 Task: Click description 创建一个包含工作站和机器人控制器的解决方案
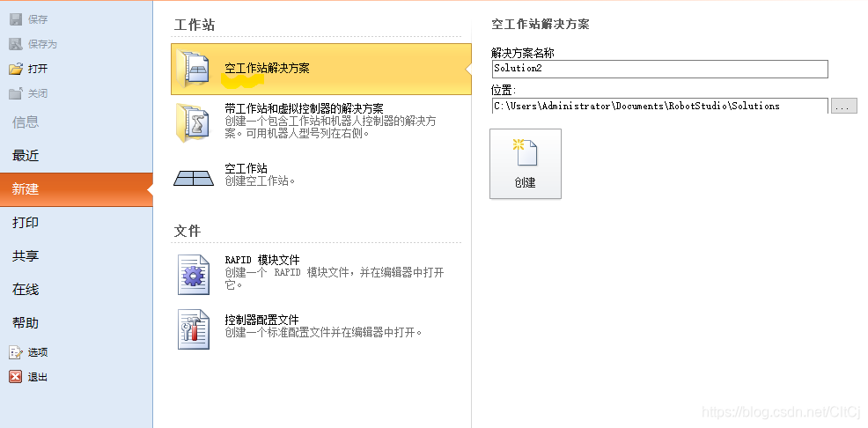pos(330,128)
